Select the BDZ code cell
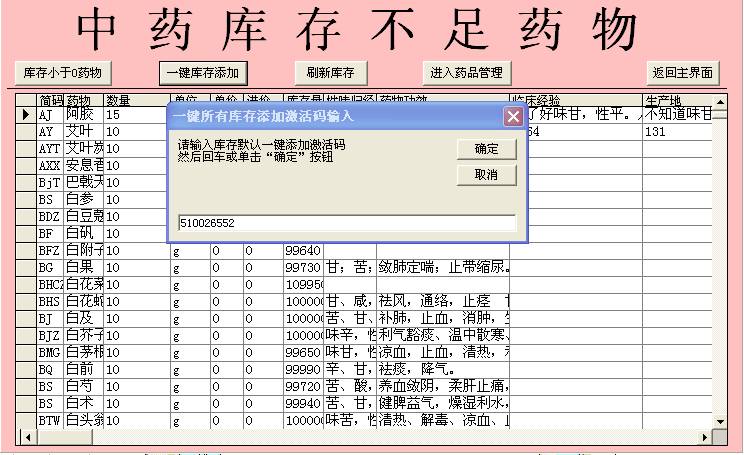Image resolution: width=744 pixels, height=455 pixels. (x=50, y=216)
